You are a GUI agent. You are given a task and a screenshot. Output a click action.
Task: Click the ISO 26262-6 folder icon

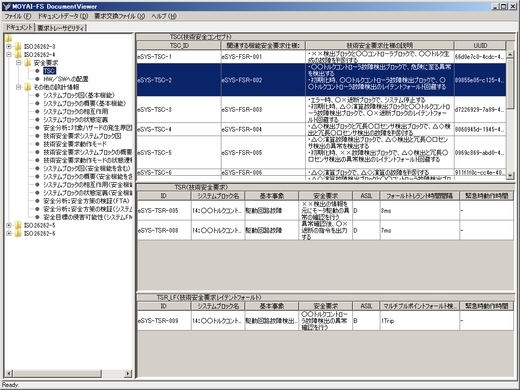(18, 233)
